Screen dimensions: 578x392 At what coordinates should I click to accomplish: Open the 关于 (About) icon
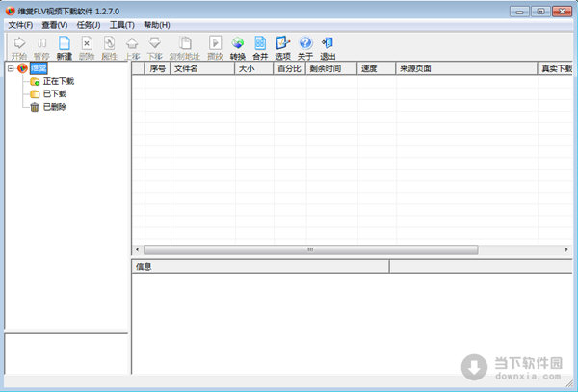(305, 47)
